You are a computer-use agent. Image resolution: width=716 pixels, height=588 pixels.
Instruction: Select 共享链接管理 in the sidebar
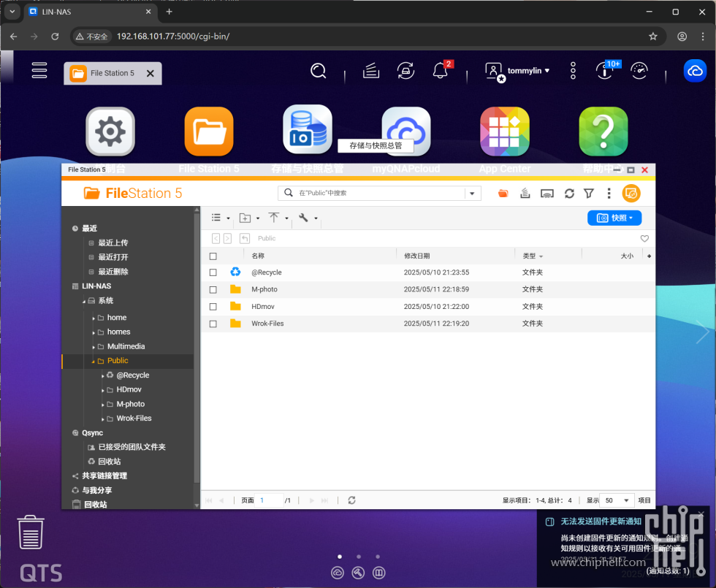click(x=104, y=476)
